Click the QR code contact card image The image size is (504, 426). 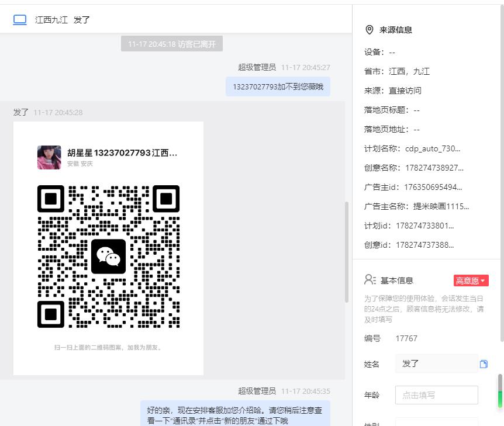pos(108,248)
